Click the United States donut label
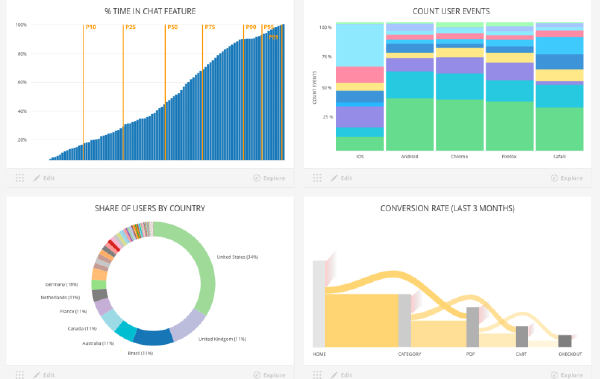 [x=237, y=257]
